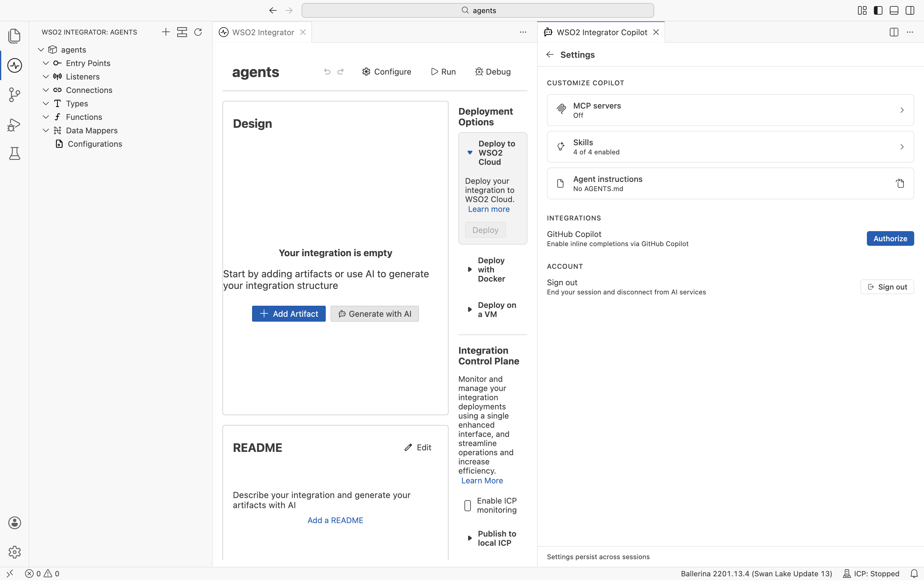924x587 pixels.
Task: Click the Agent instructions create file icon
Action: tap(900, 183)
